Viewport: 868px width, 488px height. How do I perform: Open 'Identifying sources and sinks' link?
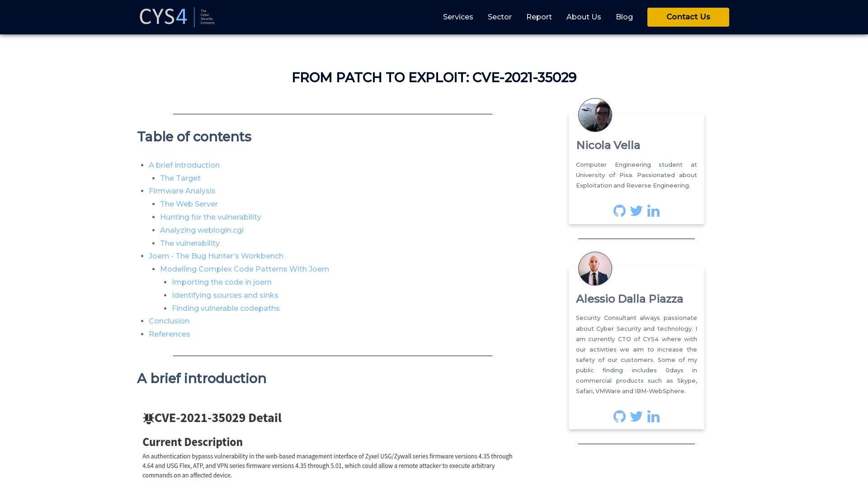point(225,296)
